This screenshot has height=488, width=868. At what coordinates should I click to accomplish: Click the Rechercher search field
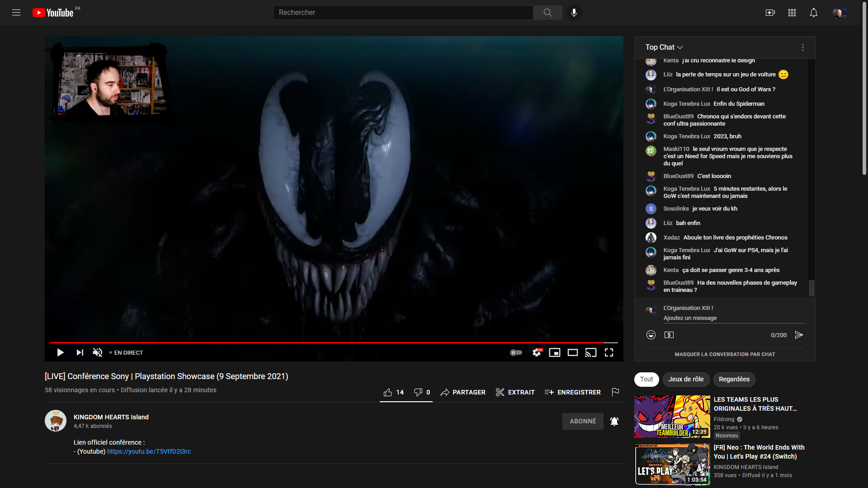403,13
